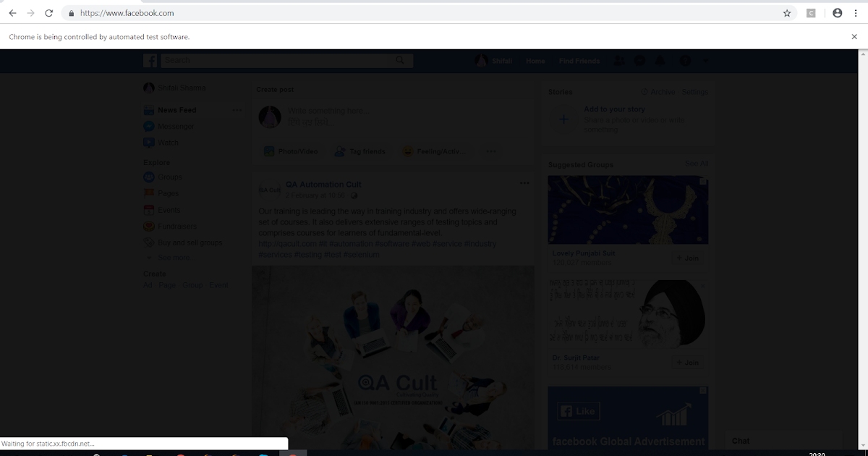
Task: Open the Photo/Video upload option
Action: coord(290,151)
